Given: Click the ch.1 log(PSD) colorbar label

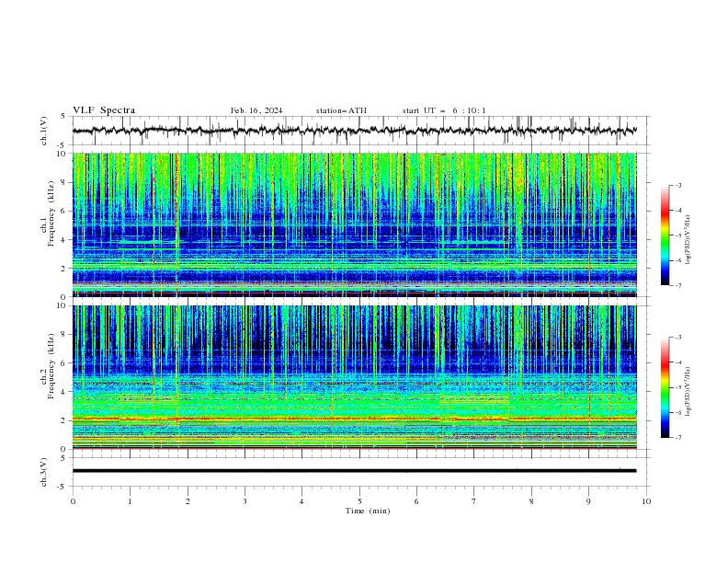Looking at the screenshot, I should coord(688,240).
